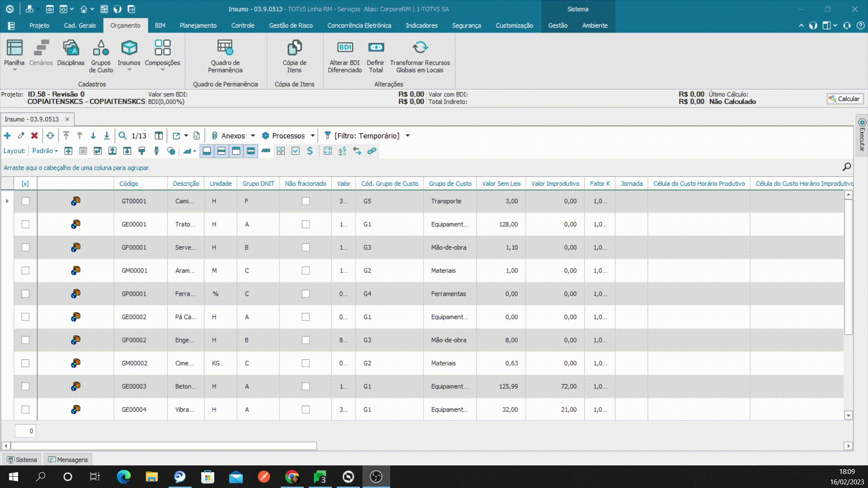The image size is (868, 488).
Task: Go to next record arrow
Action: [x=93, y=136]
